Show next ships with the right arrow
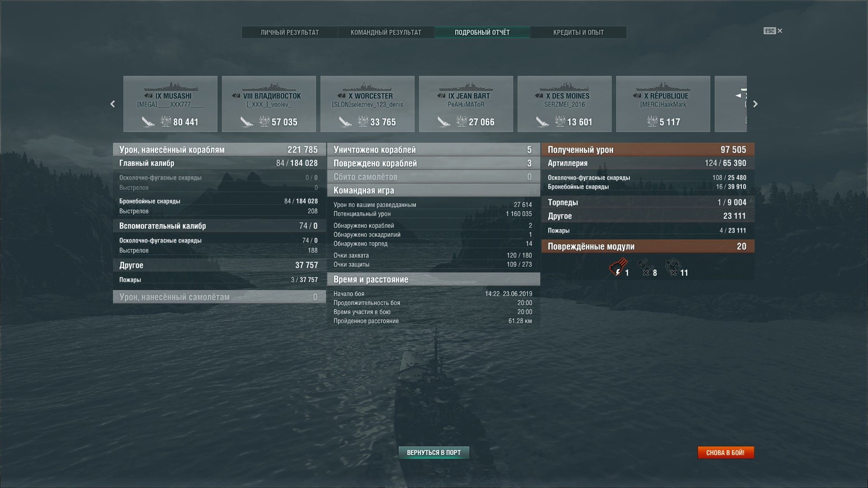Screen dimensions: 868x488 [x=755, y=104]
